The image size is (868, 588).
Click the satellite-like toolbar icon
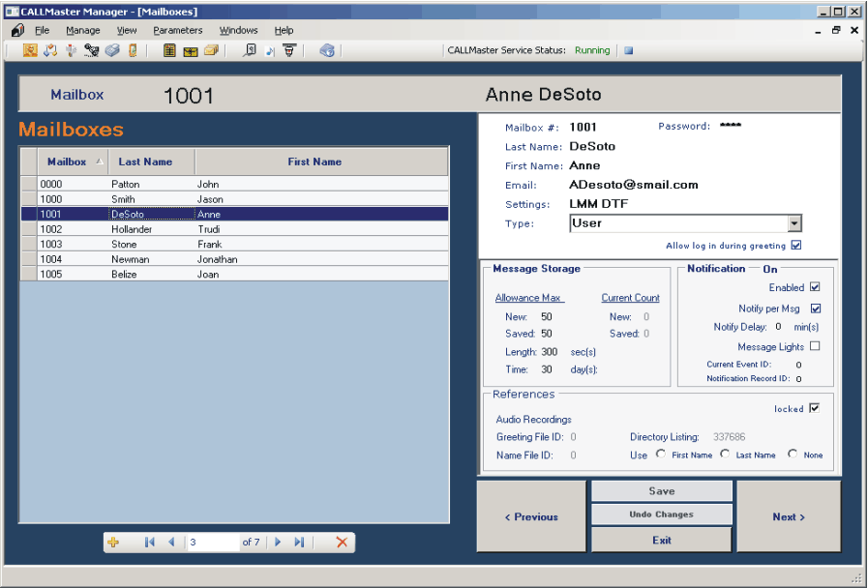(91, 50)
